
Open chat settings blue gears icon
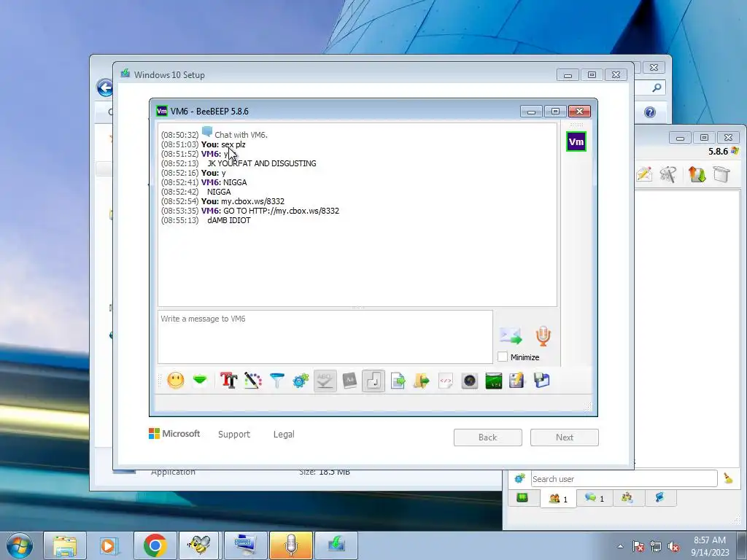click(x=301, y=381)
